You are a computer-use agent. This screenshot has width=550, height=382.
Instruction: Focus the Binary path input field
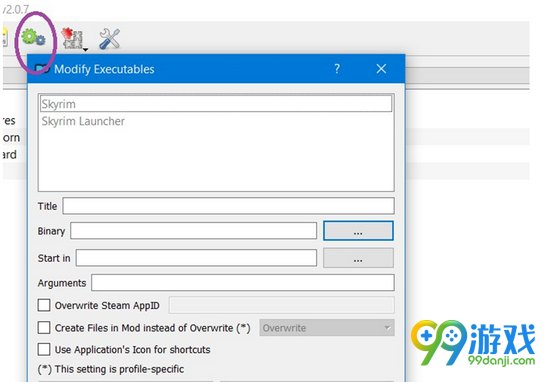[194, 231]
